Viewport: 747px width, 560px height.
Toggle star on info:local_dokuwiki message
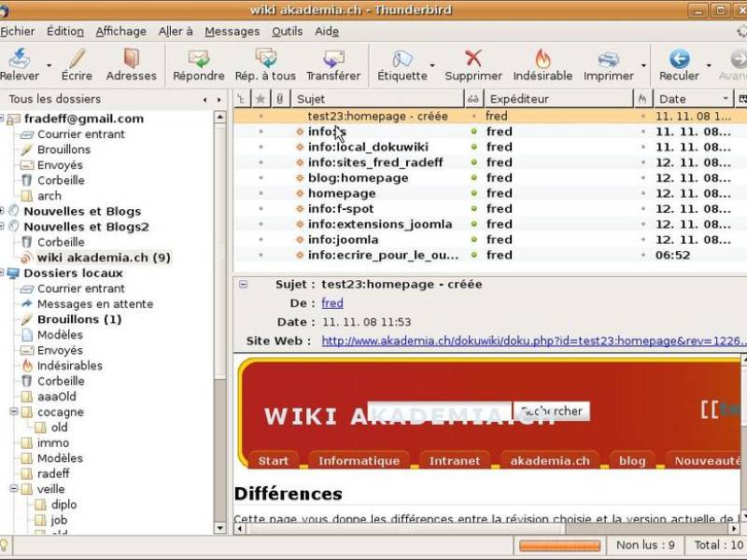[261, 147]
